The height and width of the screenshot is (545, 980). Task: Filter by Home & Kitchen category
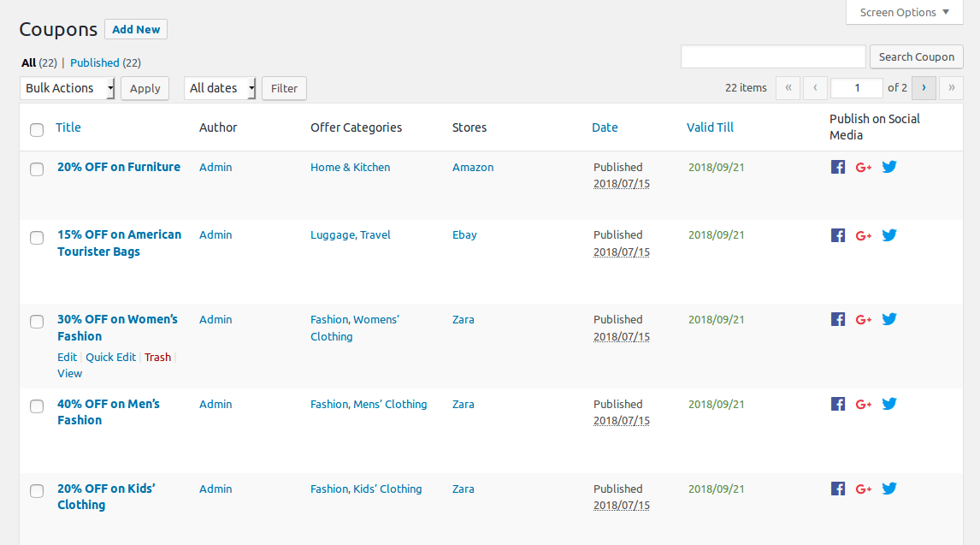coord(350,167)
